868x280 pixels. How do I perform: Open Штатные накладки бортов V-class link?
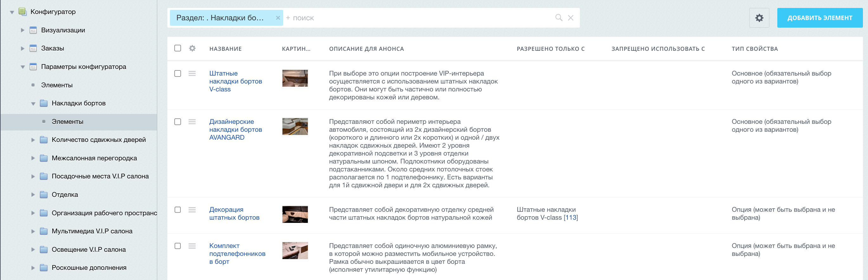[236, 81]
